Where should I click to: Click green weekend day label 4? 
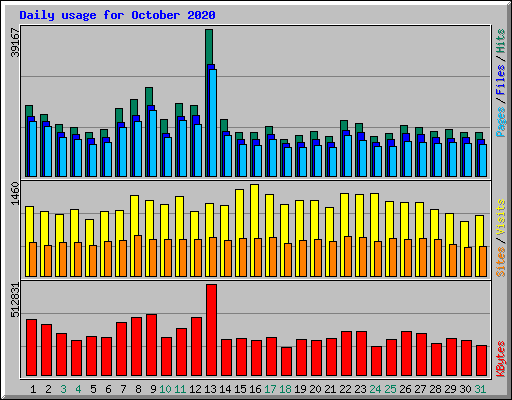(x=78, y=389)
